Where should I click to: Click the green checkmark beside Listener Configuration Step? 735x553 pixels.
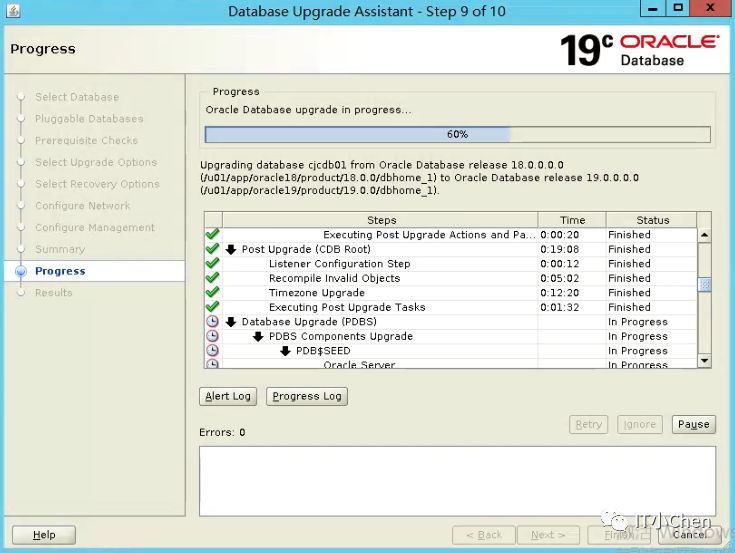(x=212, y=263)
